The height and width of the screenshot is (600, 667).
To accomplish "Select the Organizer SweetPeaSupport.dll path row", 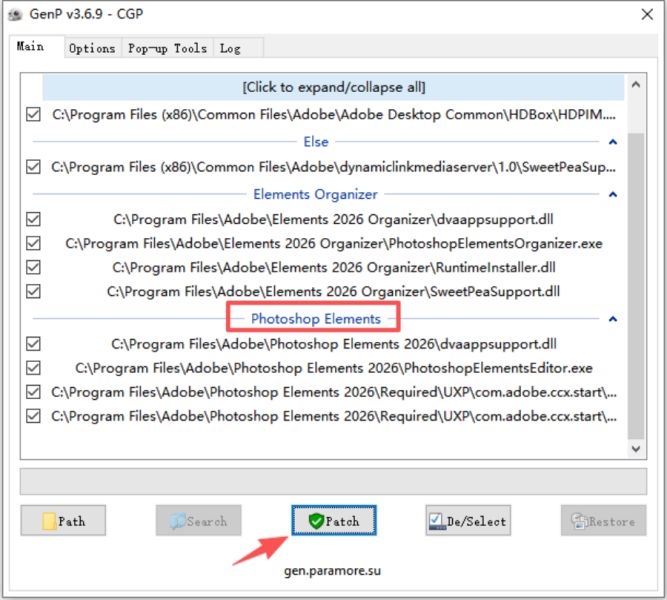I will pos(334,291).
